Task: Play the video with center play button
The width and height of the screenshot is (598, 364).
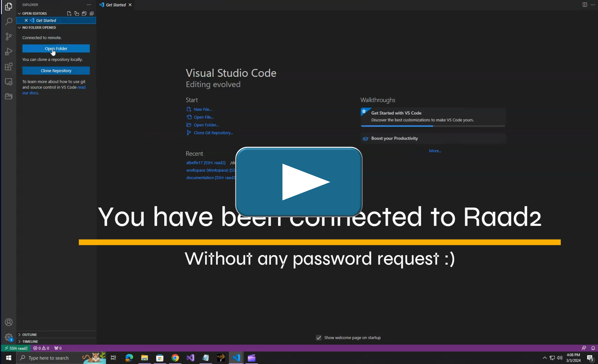Action: tap(299, 182)
